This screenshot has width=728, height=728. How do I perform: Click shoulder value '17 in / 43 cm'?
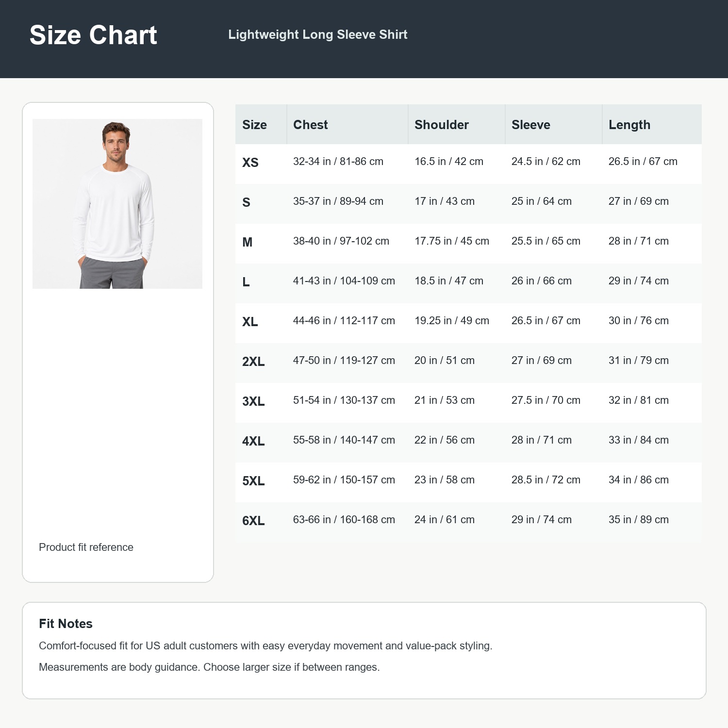445,201
